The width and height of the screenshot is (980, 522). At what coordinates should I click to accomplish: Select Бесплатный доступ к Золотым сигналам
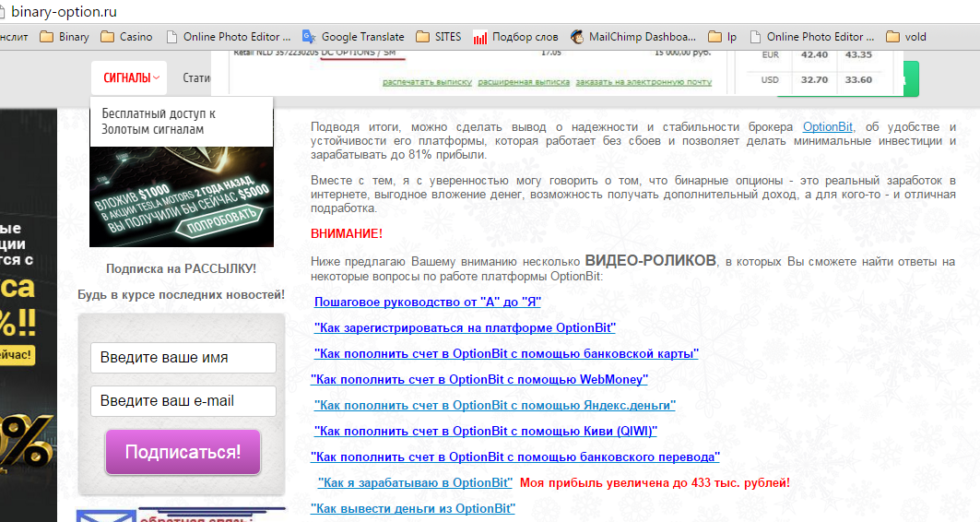point(159,122)
